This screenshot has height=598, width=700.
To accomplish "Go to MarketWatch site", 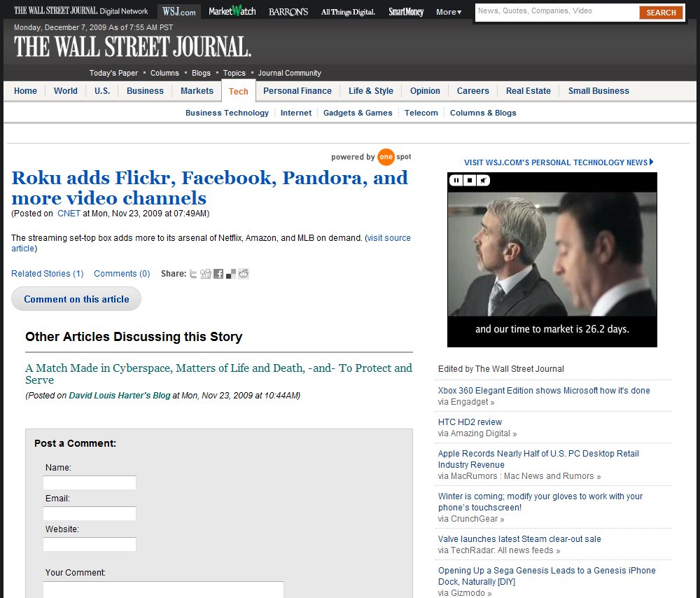I will (x=232, y=11).
